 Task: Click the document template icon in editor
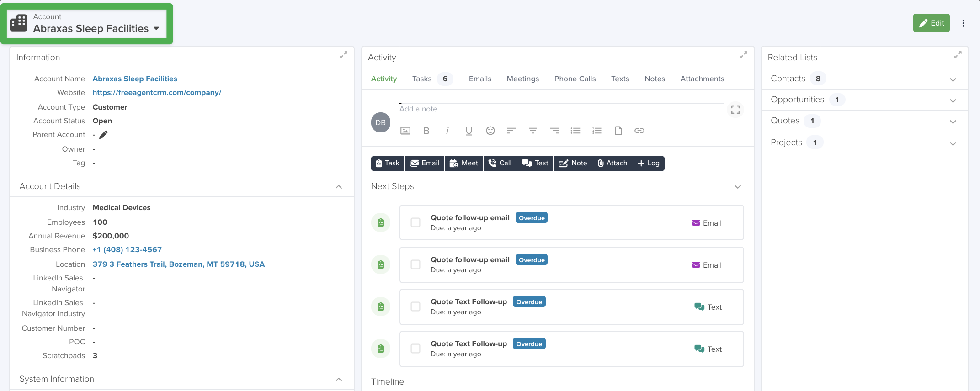pyautogui.click(x=618, y=131)
